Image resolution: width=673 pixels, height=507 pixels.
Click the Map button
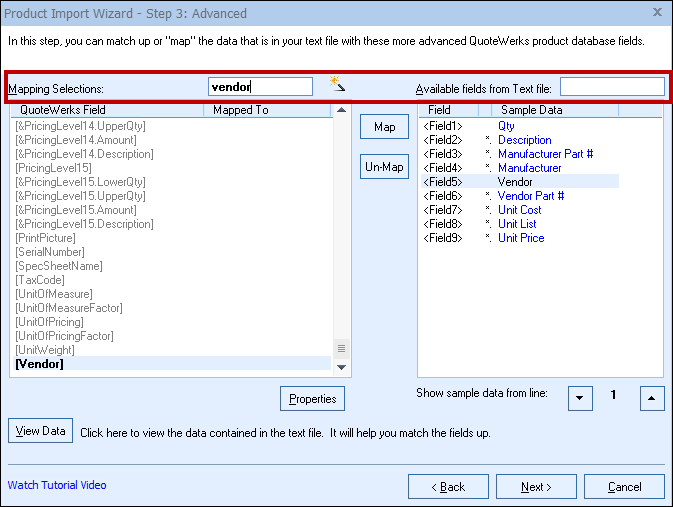click(x=384, y=127)
